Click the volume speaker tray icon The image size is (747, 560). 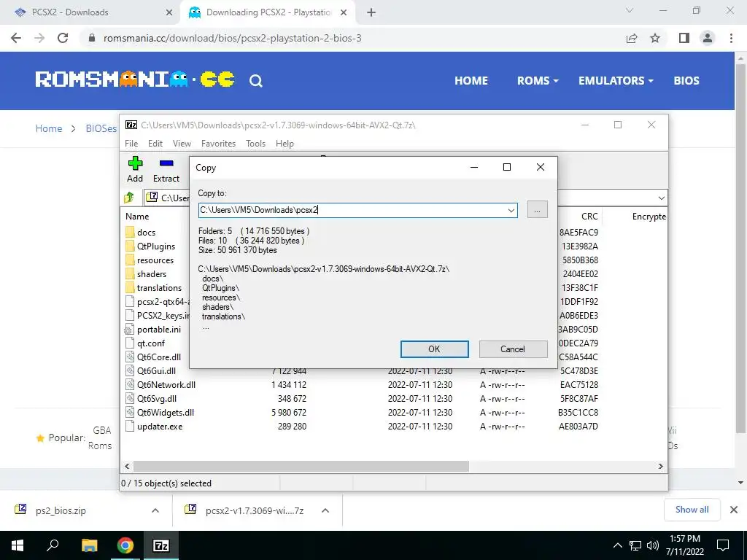click(x=653, y=545)
